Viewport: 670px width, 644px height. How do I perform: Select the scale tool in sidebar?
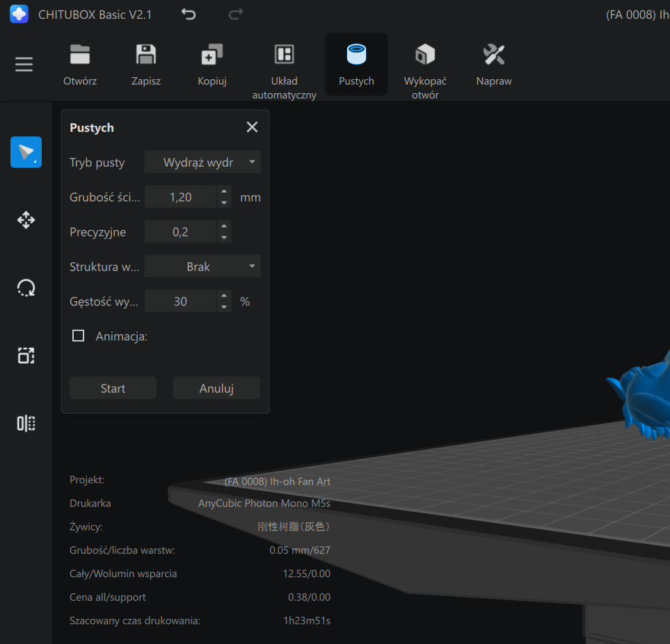pyautogui.click(x=26, y=355)
